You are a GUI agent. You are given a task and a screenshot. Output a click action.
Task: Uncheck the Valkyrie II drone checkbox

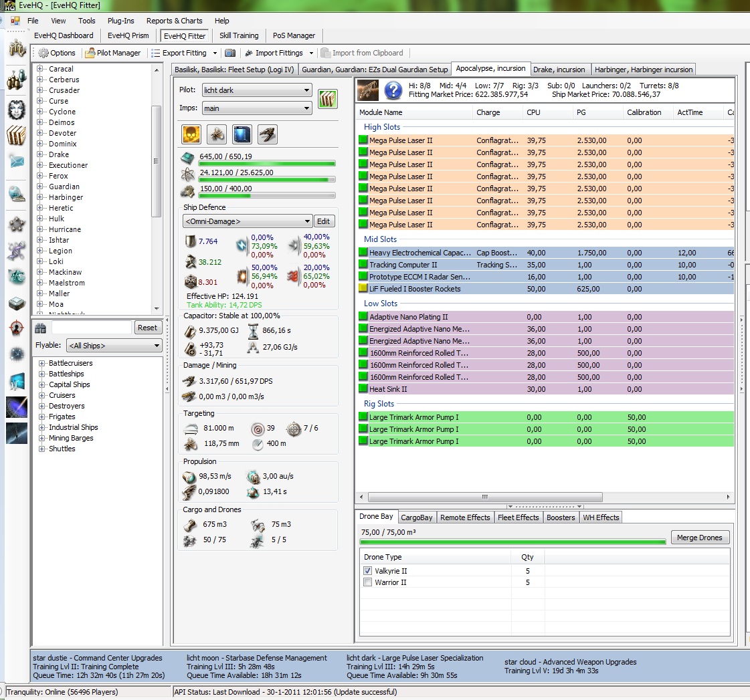367,571
